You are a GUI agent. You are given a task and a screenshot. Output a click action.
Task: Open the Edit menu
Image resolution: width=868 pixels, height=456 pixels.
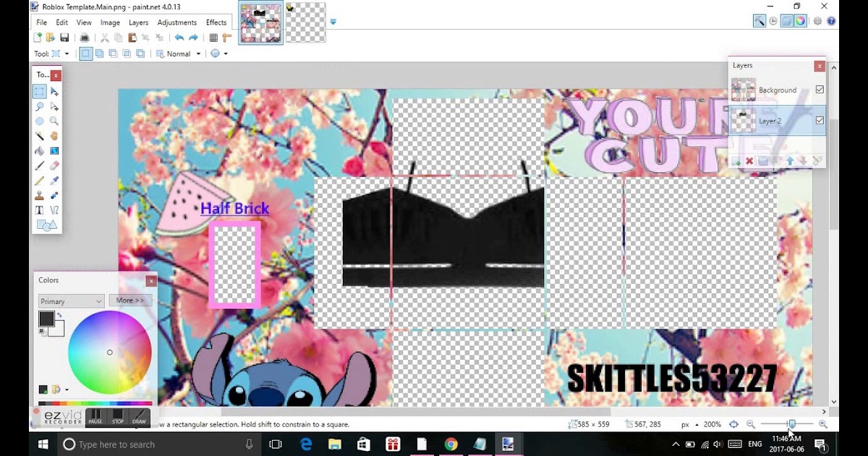pyautogui.click(x=62, y=22)
